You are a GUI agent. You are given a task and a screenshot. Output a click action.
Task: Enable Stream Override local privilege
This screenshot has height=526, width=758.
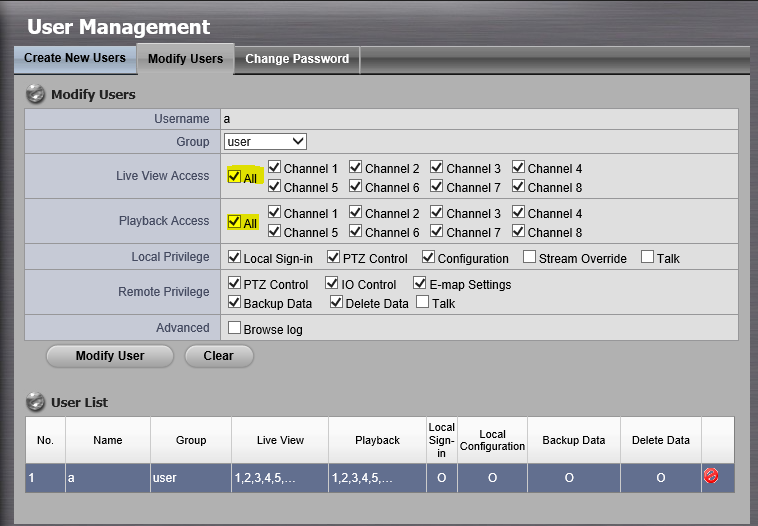coord(530,258)
